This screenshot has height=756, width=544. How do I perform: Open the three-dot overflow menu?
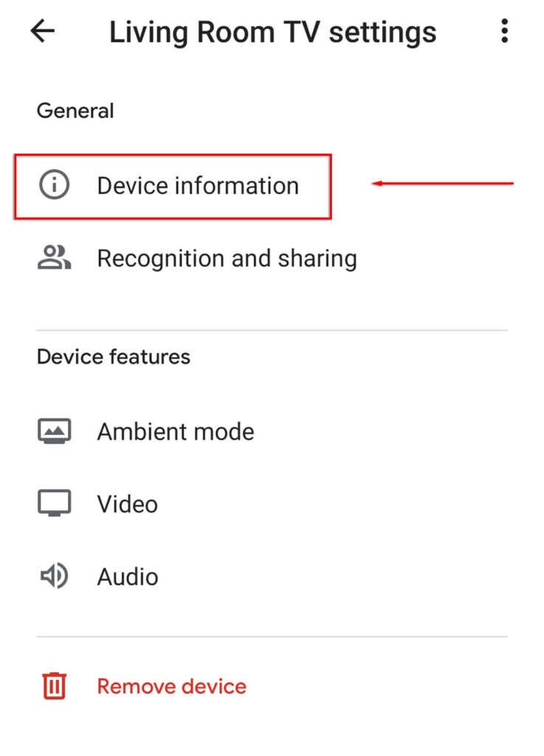(x=505, y=31)
